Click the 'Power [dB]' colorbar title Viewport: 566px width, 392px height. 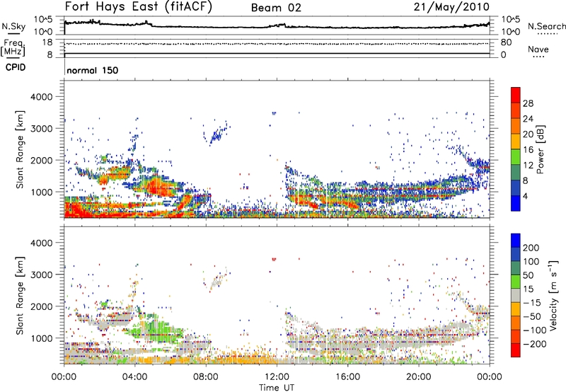[540, 149]
